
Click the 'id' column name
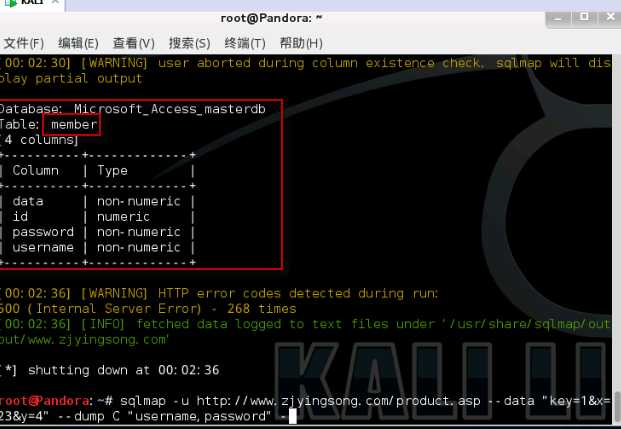pyautogui.click(x=20, y=217)
